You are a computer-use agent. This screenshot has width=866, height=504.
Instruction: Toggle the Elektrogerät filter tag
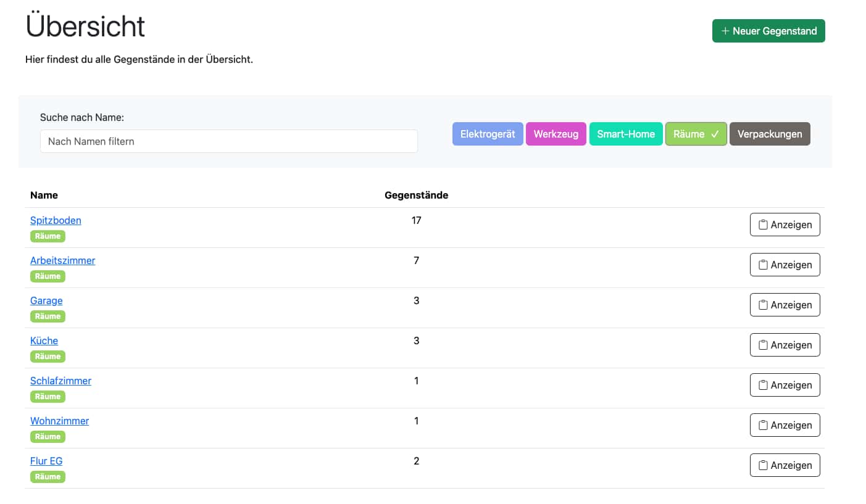click(x=488, y=134)
